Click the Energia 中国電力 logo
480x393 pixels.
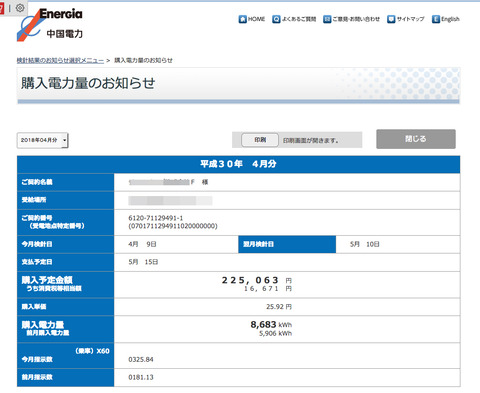click(x=50, y=25)
